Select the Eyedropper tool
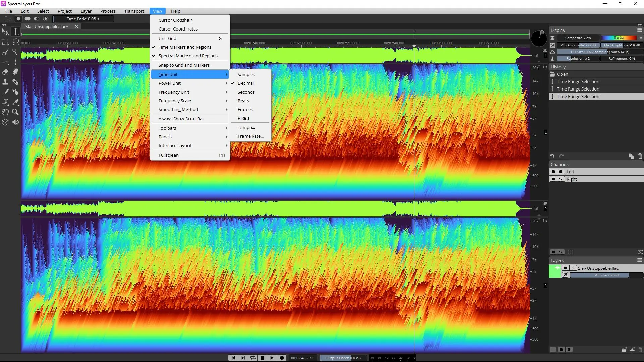Viewport: 644px width, 362px height. 15,102
